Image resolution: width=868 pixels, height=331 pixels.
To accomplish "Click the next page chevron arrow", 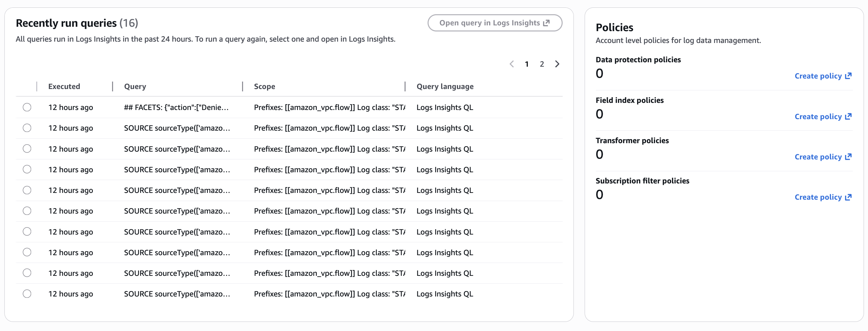I will [557, 64].
